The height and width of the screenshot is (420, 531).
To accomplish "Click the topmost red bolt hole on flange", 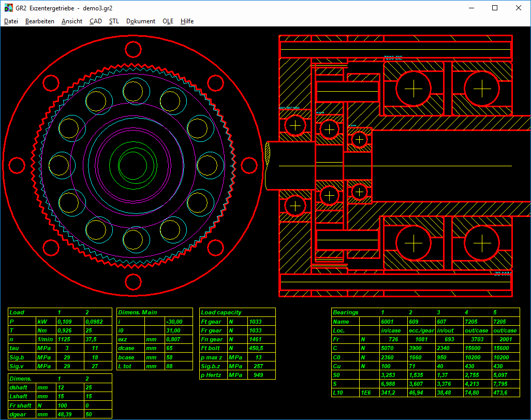I will pos(133,49).
